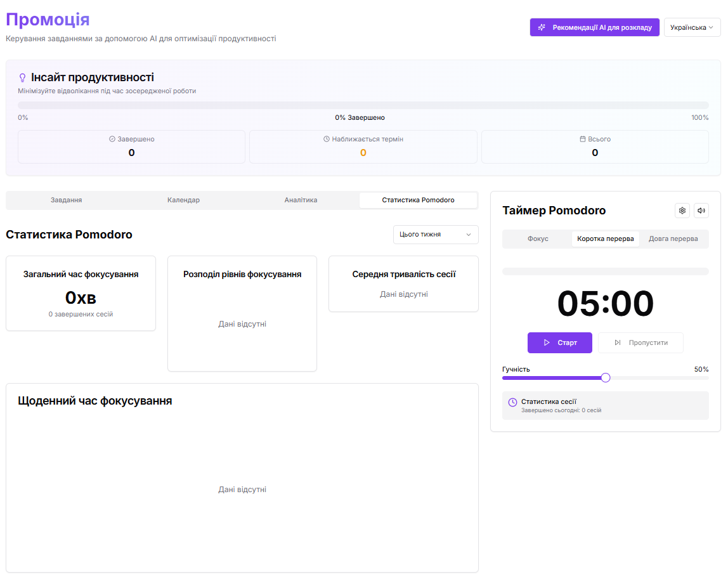Open the Українська language dropdown

click(692, 27)
